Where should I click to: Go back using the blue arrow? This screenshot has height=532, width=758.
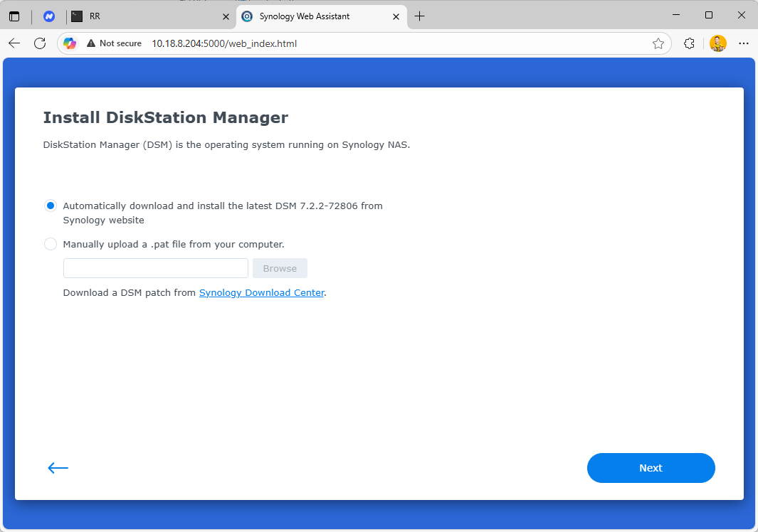click(58, 468)
